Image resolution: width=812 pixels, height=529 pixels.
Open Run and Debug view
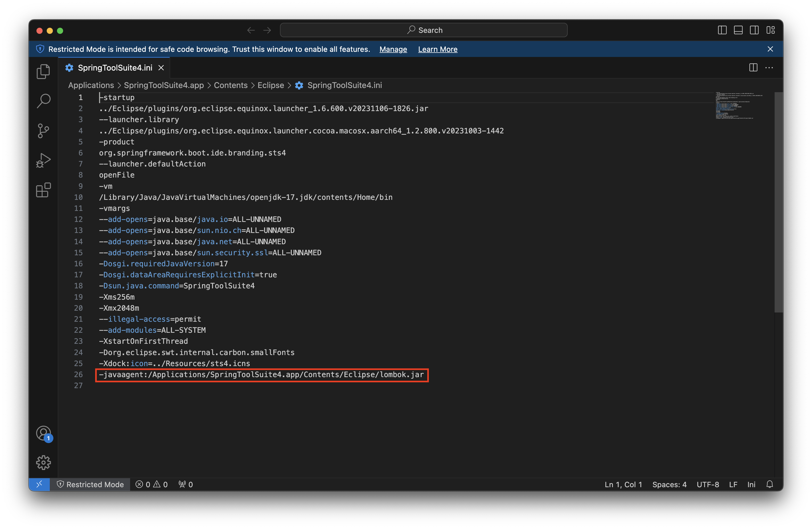coord(43,160)
